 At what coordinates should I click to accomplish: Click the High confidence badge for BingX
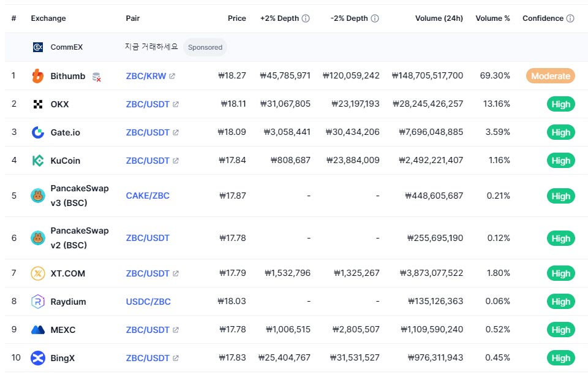coord(561,358)
